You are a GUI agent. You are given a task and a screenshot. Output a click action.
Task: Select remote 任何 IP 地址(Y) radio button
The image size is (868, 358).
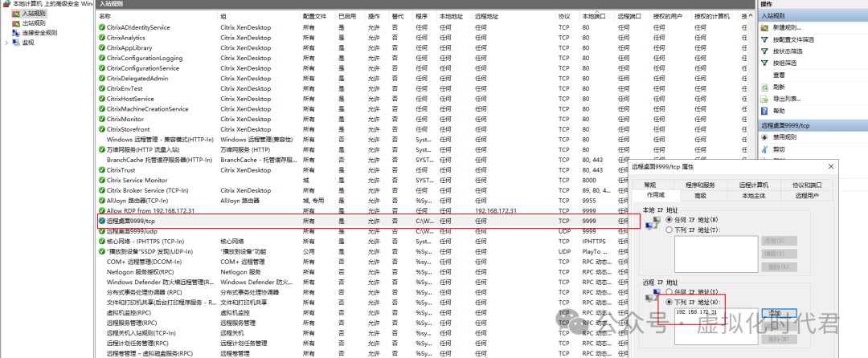click(669, 291)
